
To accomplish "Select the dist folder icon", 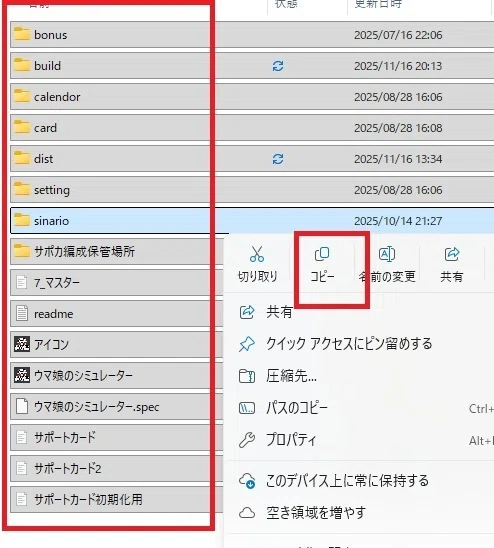I will (22, 158).
